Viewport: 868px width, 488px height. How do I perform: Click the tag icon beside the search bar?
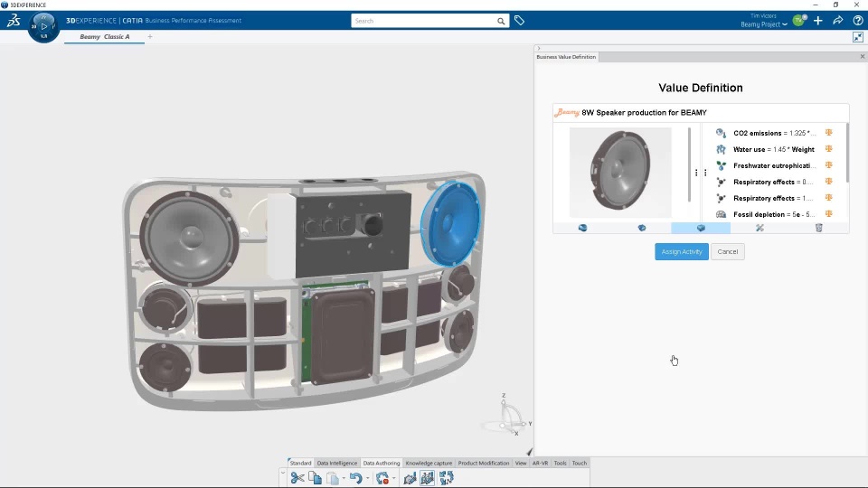pos(519,21)
